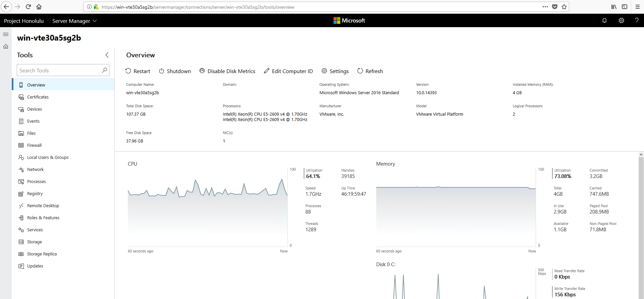
Task: Click the Firefox page reload button
Action: coord(29,7)
